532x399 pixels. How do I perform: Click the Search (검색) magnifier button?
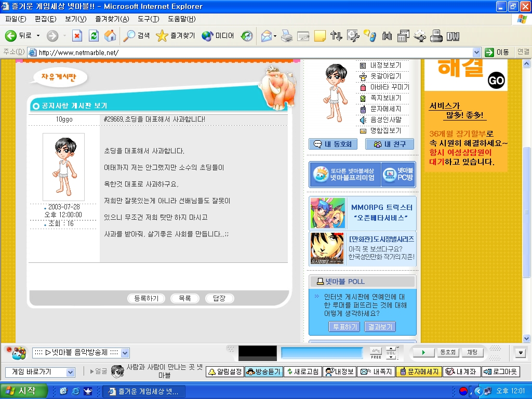136,36
